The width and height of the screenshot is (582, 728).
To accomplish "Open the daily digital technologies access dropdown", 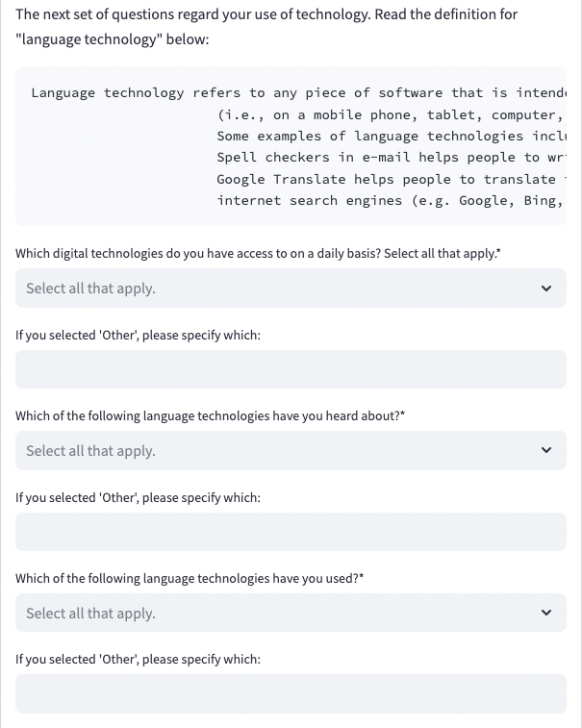I will pyautogui.click(x=279, y=289).
